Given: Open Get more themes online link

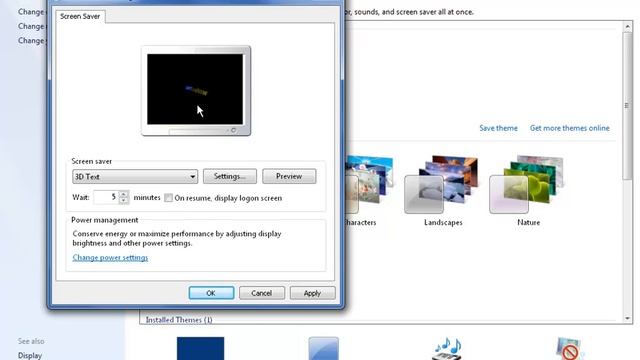Looking at the screenshot, I should (569, 128).
